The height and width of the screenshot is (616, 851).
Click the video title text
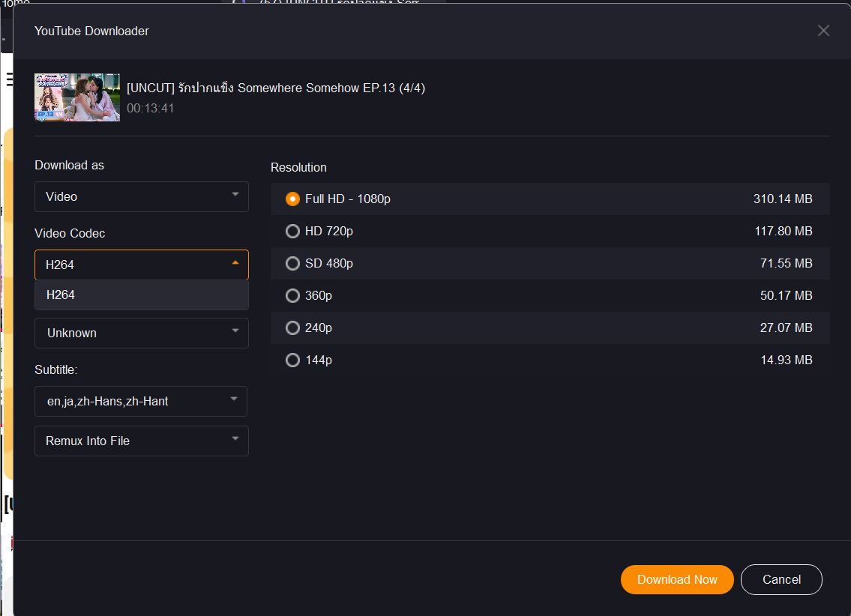tap(276, 88)
